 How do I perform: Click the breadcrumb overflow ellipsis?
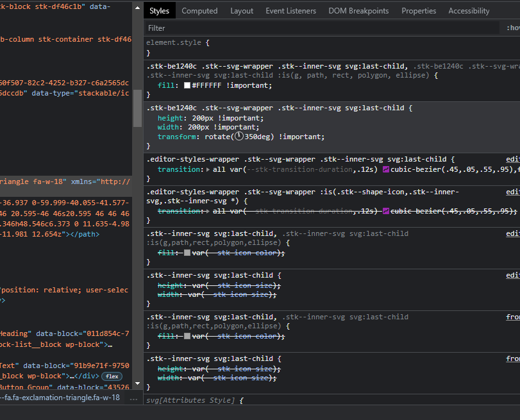click(x=133, y=398)
